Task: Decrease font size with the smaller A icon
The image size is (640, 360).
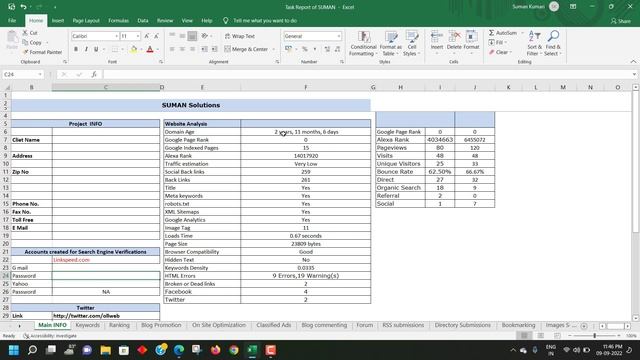Action: pos(156,36)
